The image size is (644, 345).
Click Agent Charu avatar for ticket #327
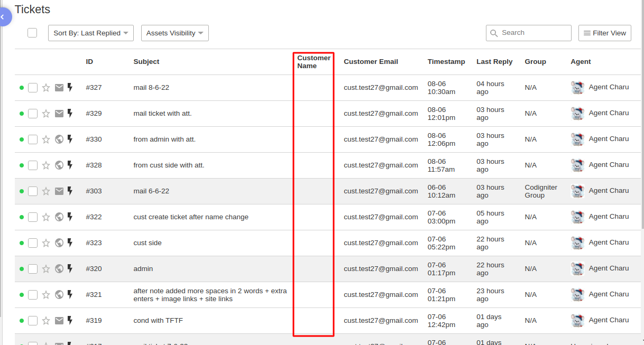(577, 88)
